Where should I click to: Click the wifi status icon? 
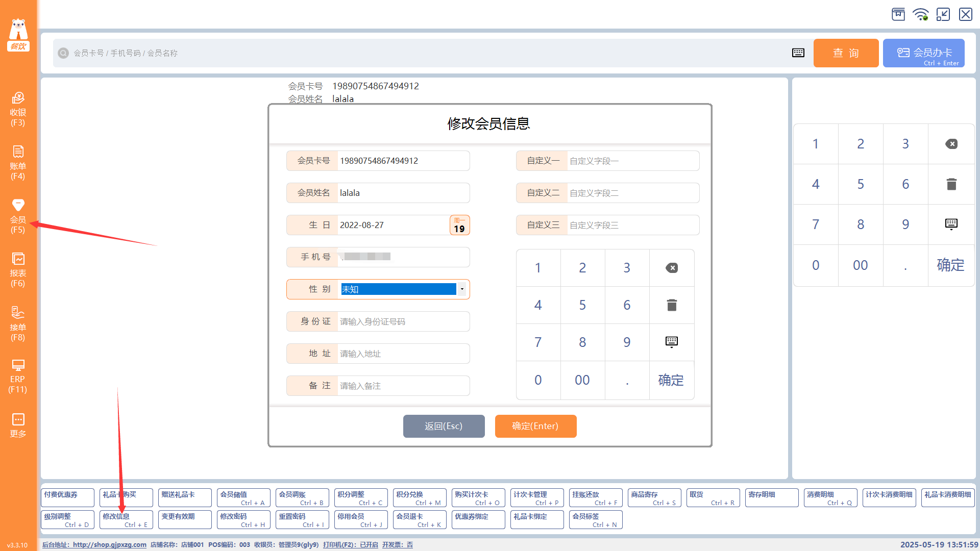click(921, 14)
